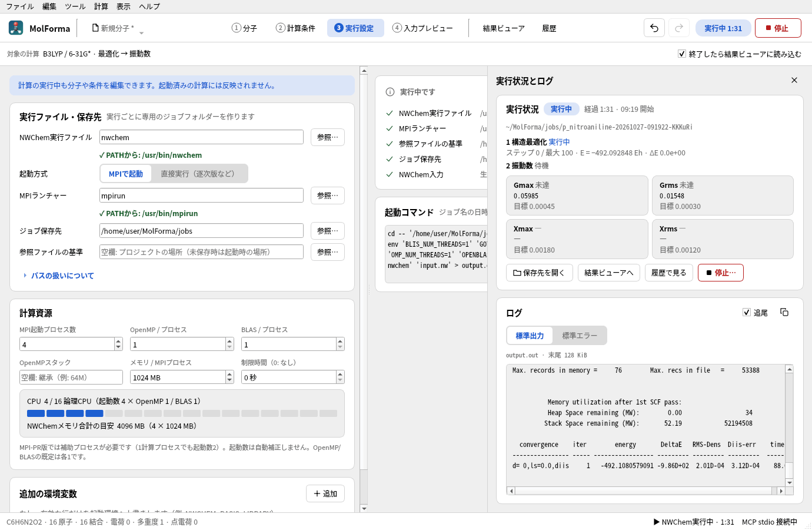Open the new molecule file dropdown arrow
This screenshot has height=530, width=812.
(x=141, y=33)
